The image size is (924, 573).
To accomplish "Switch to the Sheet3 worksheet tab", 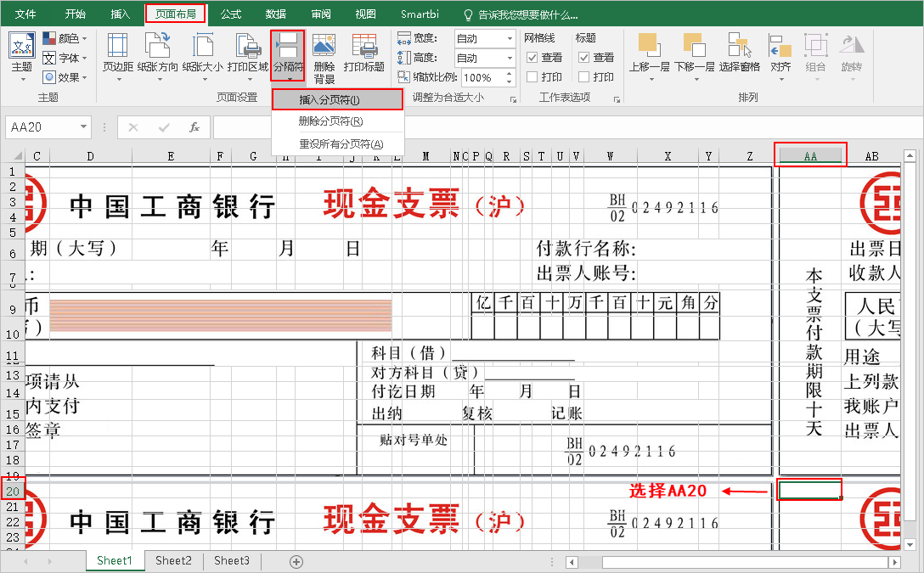I will tap(232, 560).
